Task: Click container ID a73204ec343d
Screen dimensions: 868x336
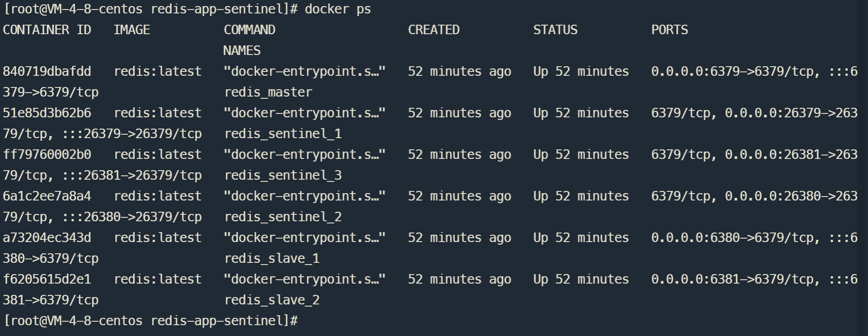Action: 47,238
